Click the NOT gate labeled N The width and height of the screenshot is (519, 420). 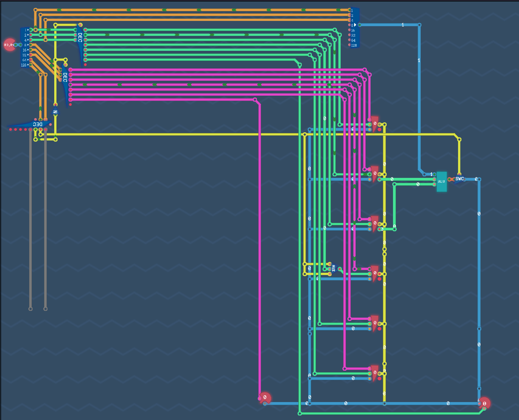coord(55,111)
